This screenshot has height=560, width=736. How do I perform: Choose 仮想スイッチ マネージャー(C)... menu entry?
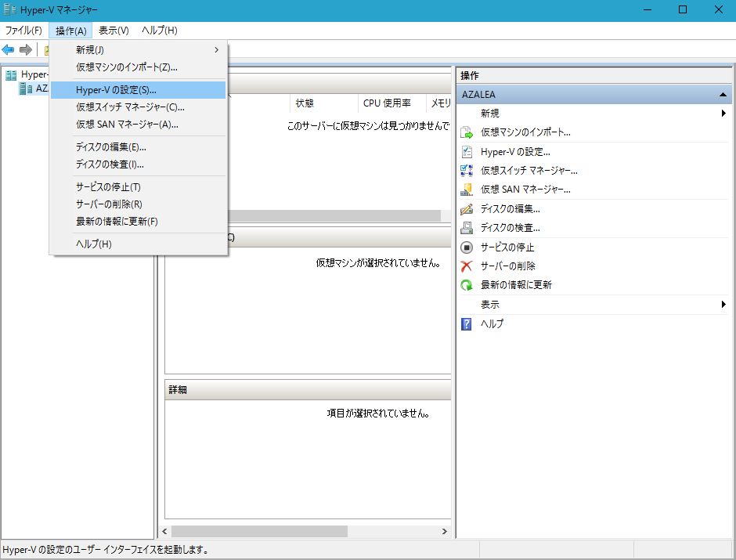[x=138, y=107]
